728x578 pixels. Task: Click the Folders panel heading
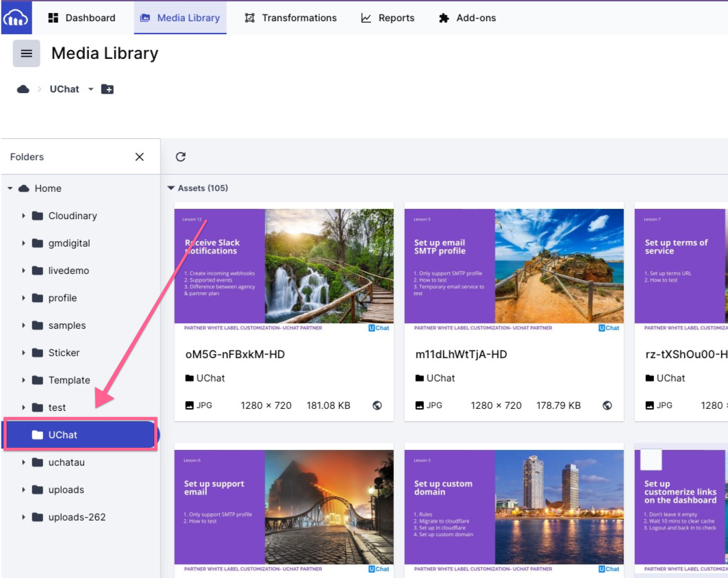pyautogui.click(x=27, y=157)
